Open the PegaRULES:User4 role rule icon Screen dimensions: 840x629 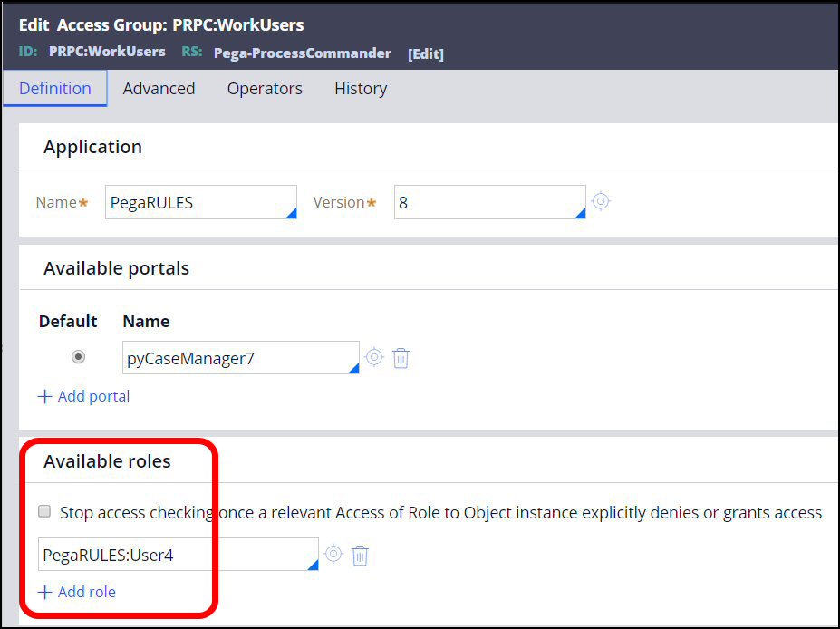[x=333, y=555]
